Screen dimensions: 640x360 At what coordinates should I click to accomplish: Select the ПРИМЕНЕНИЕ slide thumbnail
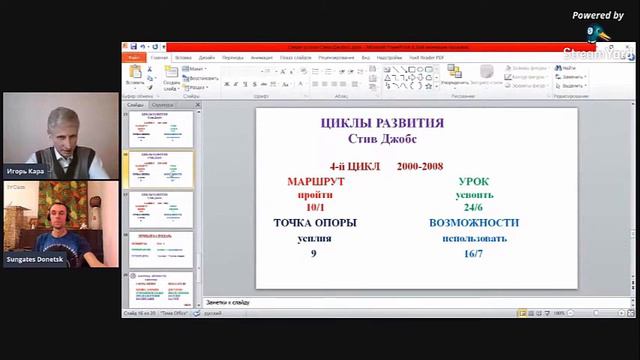click(x=161, y=250)
